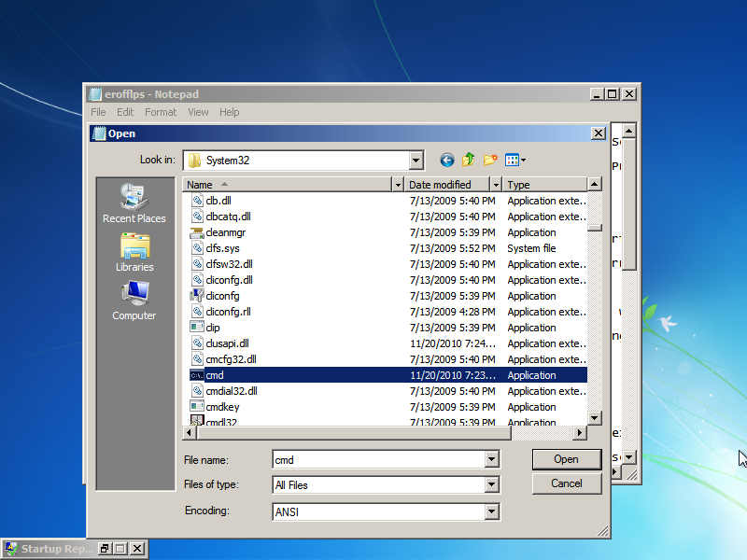Select the clfs.sys file icon

[x=197, y=248]
